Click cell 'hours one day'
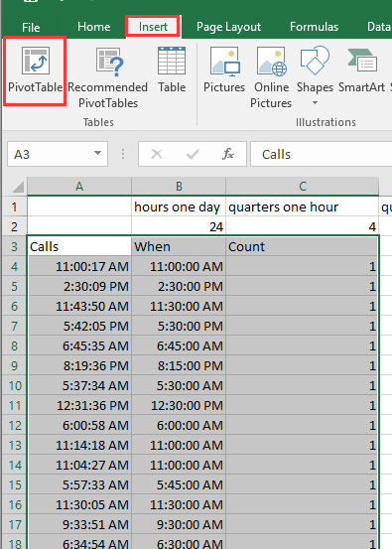The image size is (392, 549). pos(179,206)
